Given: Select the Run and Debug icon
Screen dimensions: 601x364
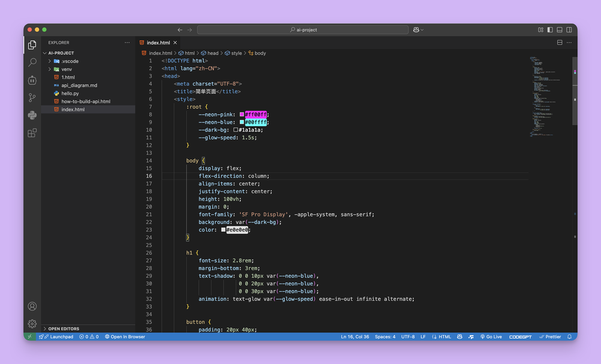Looking at the screenshot, I should 32,80.
